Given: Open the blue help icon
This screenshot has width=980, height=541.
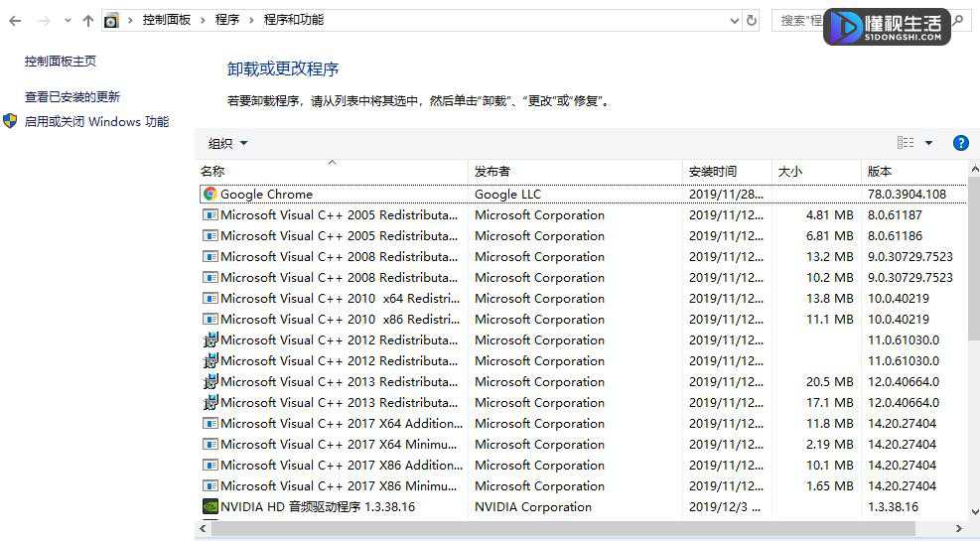Looking at the screenshot, I should coord(960,143).
